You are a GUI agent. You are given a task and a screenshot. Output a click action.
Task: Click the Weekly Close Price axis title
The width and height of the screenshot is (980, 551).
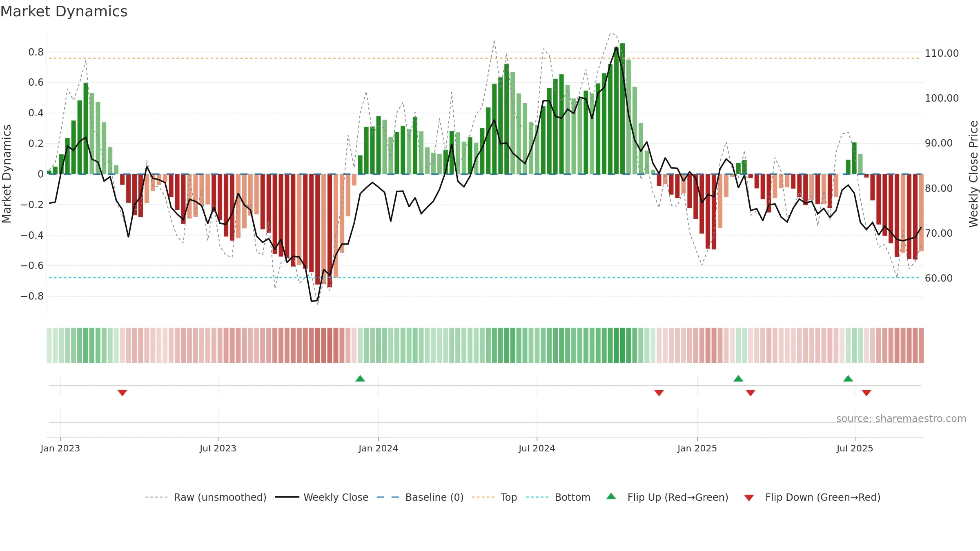(973, 174)
